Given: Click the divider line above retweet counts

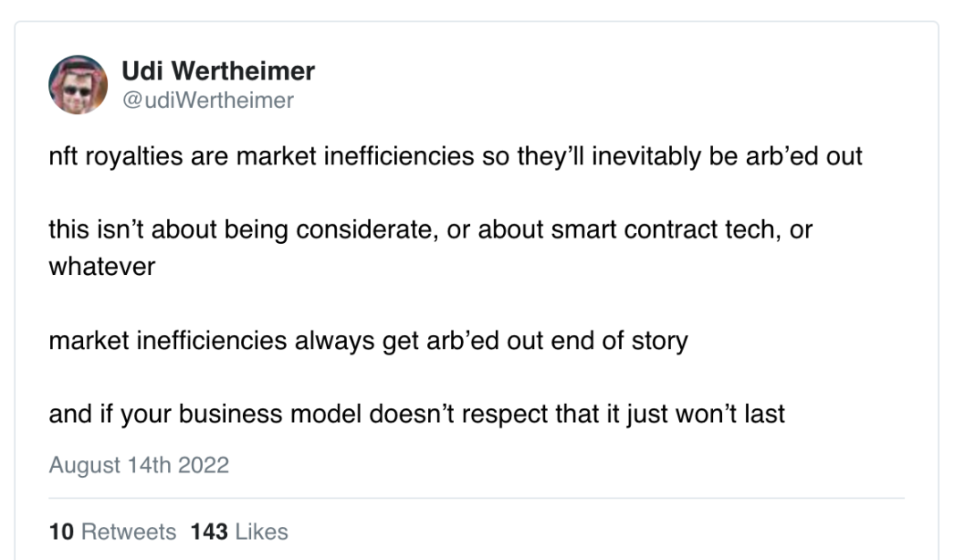Looking at the screenshot, I should [x=476, y=497].
